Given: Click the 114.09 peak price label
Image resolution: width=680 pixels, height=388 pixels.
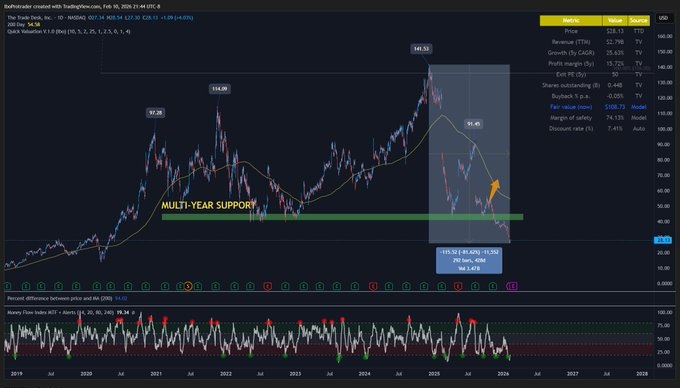Looking at the screenshot, I should [x=219, y=89].
